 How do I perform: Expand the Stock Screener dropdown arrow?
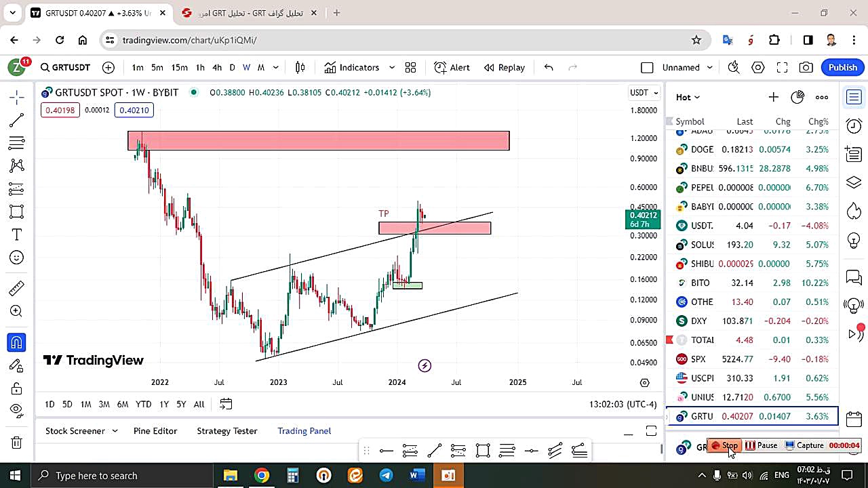coord(115,431)
